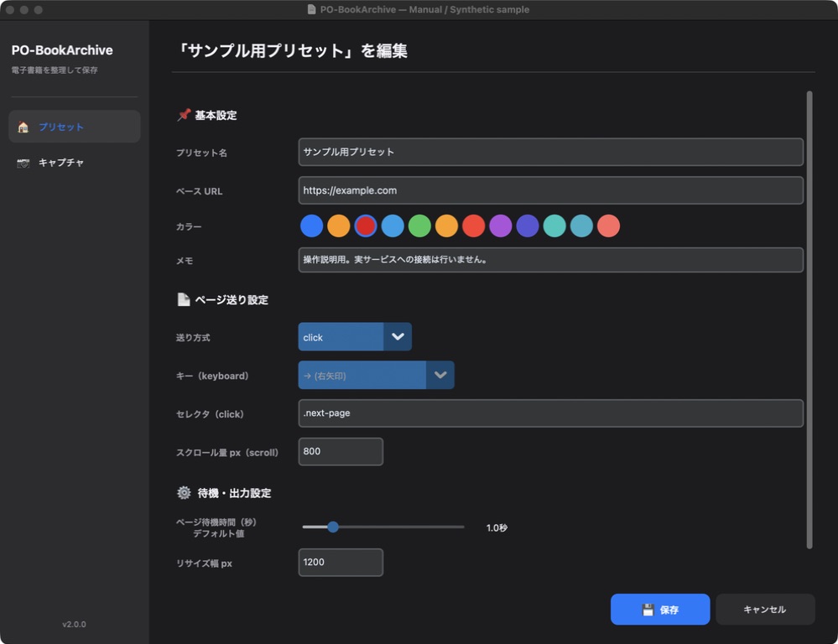Click the 1.0秒 wait time value

[x=497, y=528]
